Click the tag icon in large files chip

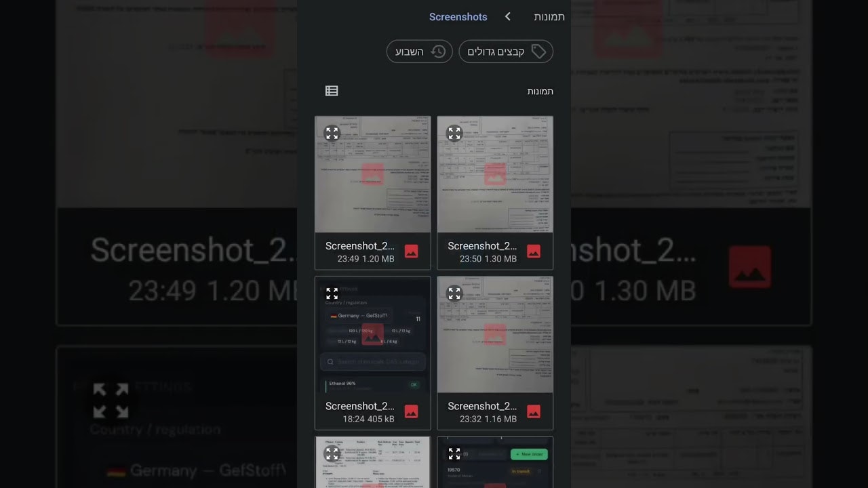538,52
